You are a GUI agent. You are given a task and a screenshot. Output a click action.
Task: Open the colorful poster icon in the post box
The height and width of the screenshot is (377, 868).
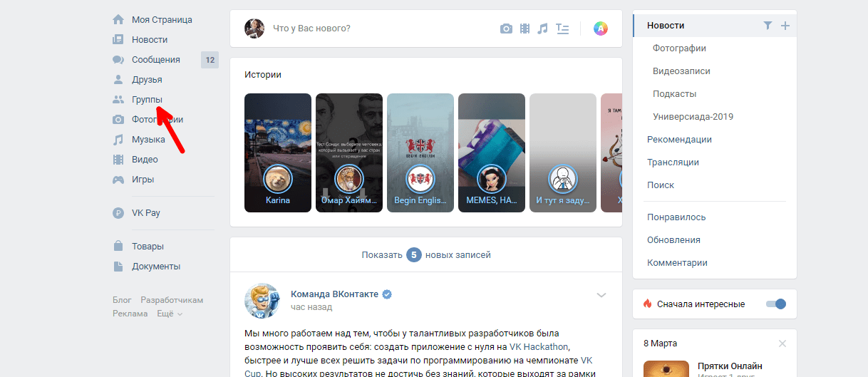[x=601, y=29]
